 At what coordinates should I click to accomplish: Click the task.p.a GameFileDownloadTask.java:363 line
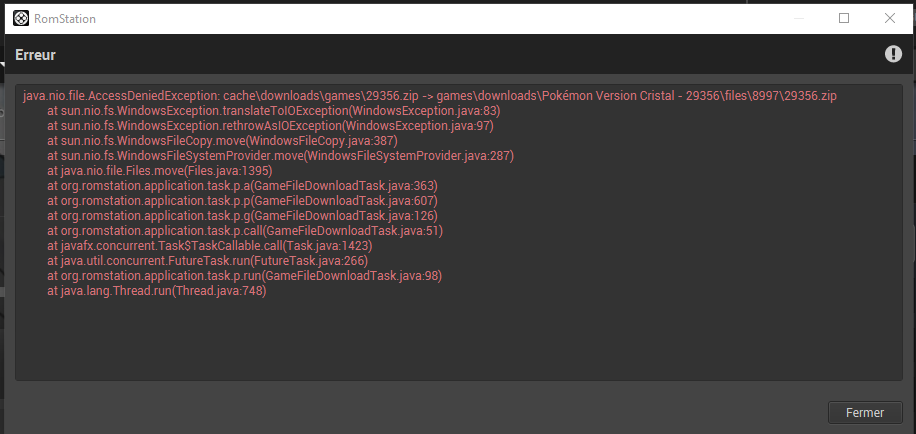click(x=242, y=186)
